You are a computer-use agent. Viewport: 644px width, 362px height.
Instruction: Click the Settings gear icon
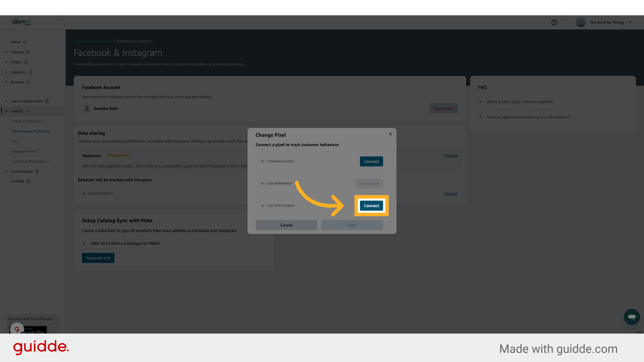29,181
